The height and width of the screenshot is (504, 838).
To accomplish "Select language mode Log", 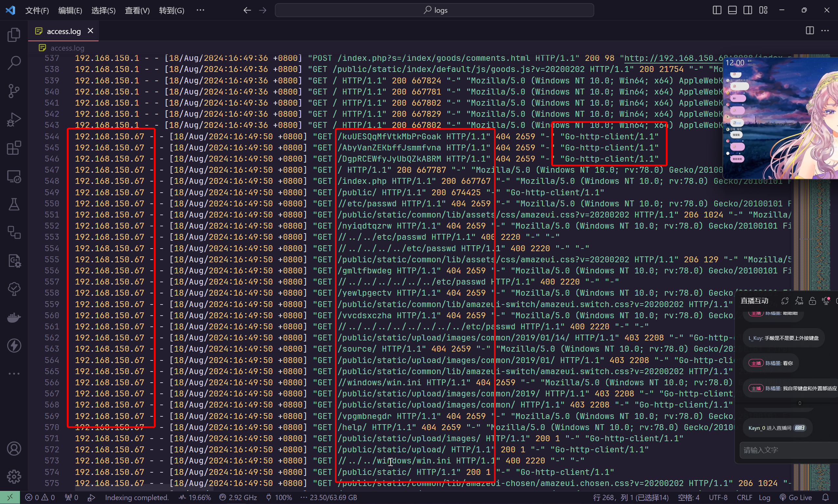I will pos(764,497).
